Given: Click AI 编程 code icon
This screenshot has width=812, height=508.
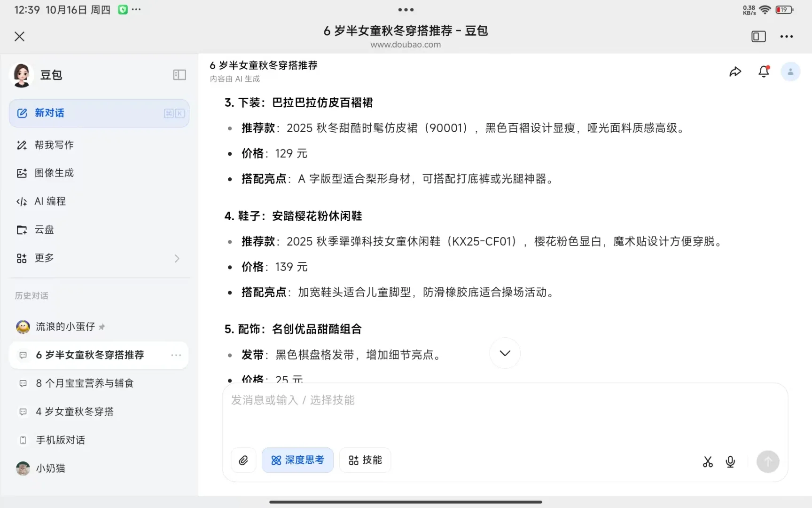Looking at the screenshot, I should tap(22, 201).
